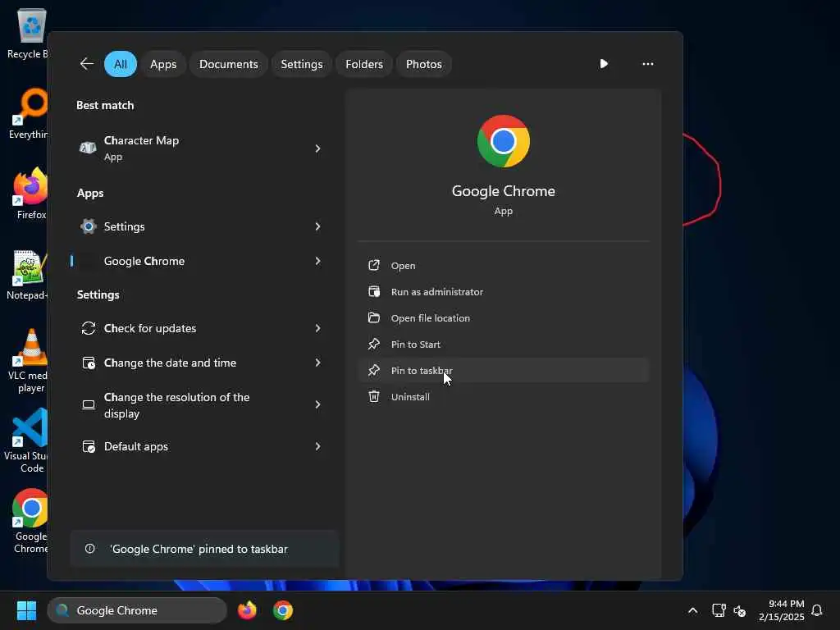Click the taskbar search box
The image size is (840, 630).
click(x=137, y=610)
